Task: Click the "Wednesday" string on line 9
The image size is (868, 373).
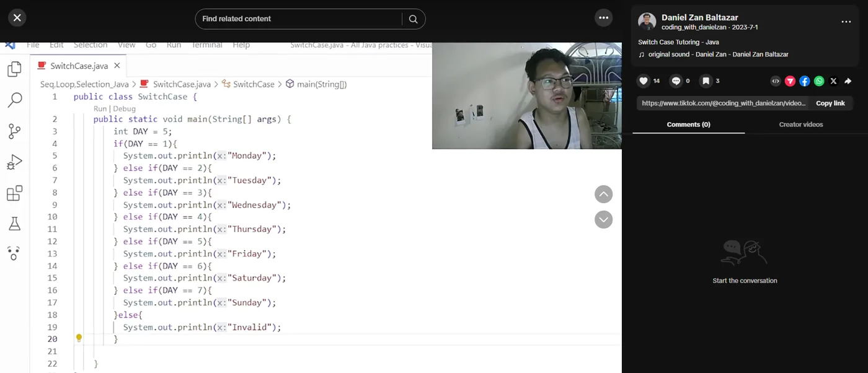Action: 254,205
